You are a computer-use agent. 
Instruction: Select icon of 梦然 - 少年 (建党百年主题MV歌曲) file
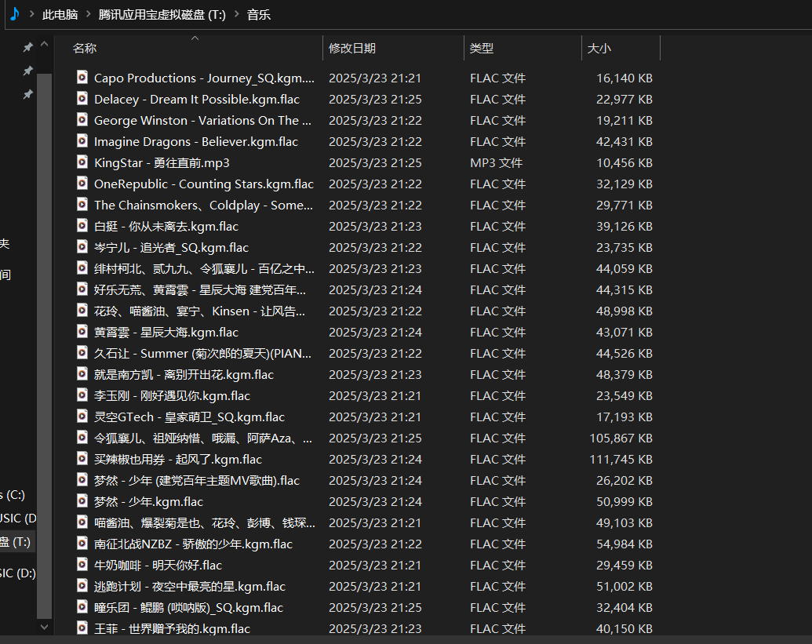[x=82, y=480]
